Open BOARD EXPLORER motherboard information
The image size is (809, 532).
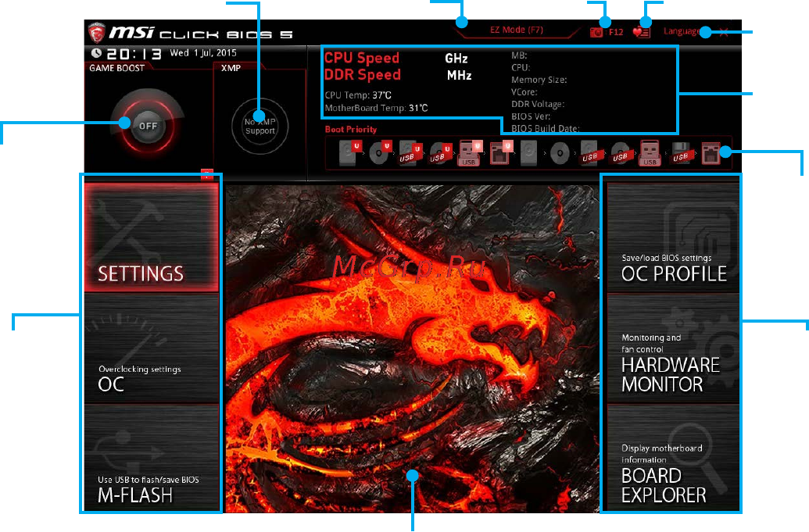673,458
